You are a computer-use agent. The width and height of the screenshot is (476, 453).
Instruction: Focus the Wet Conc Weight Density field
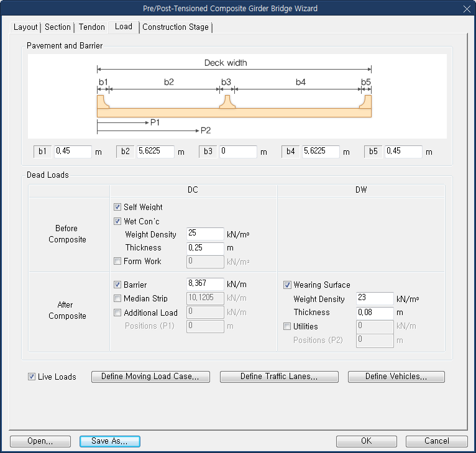204,234
